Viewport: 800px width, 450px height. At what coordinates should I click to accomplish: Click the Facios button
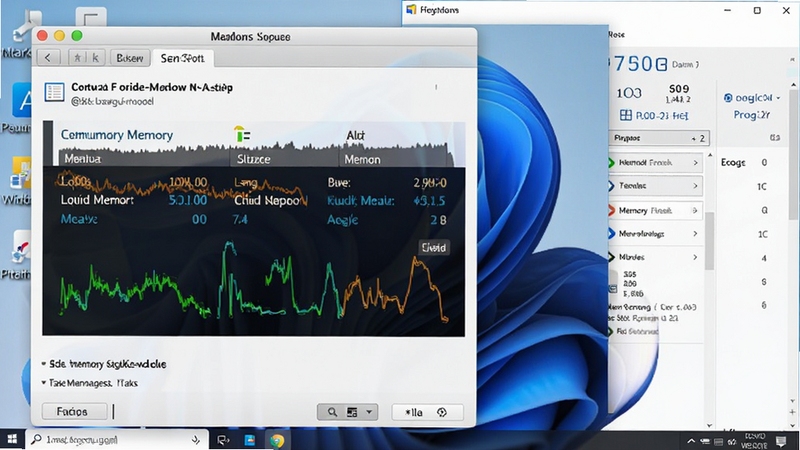click(72, 411)
